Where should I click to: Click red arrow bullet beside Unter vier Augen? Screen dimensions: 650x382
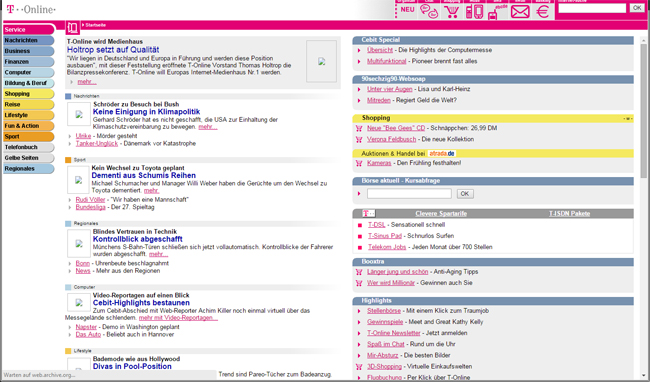[359, 89]
